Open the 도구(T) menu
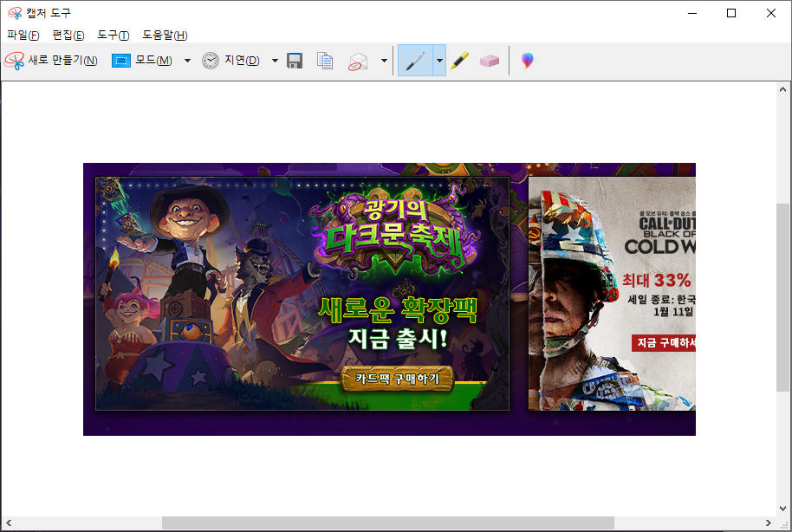This screenshot has width=792, height=532. click(114, 35)
